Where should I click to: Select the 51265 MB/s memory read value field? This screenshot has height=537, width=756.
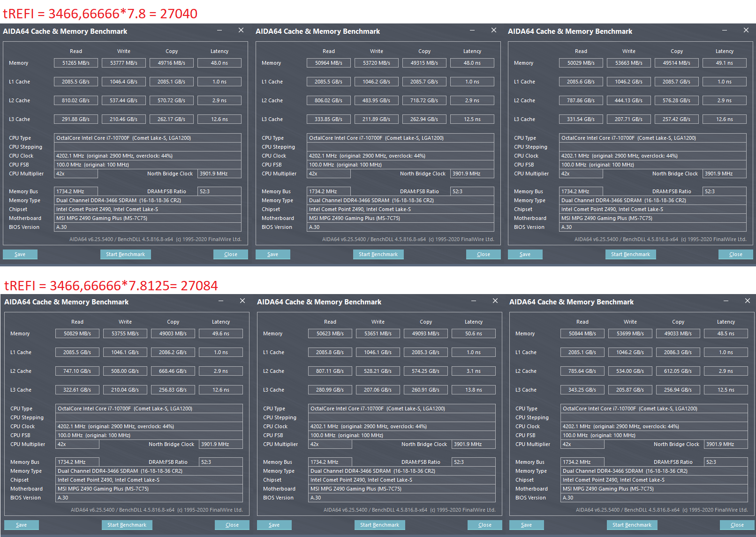point(76,63)
